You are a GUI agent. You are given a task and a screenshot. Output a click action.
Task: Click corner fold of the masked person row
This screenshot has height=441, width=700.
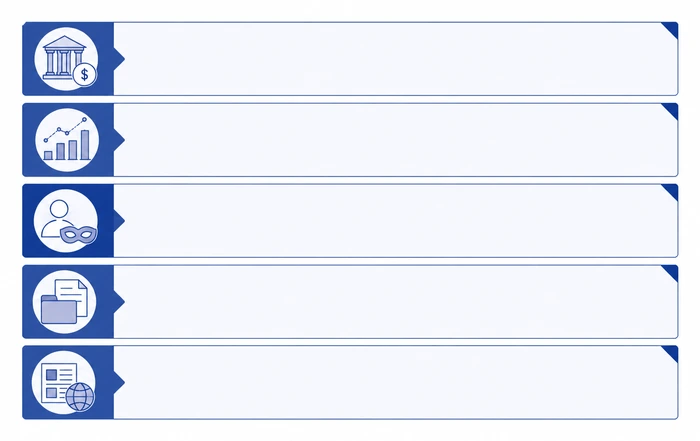point(672,191)
